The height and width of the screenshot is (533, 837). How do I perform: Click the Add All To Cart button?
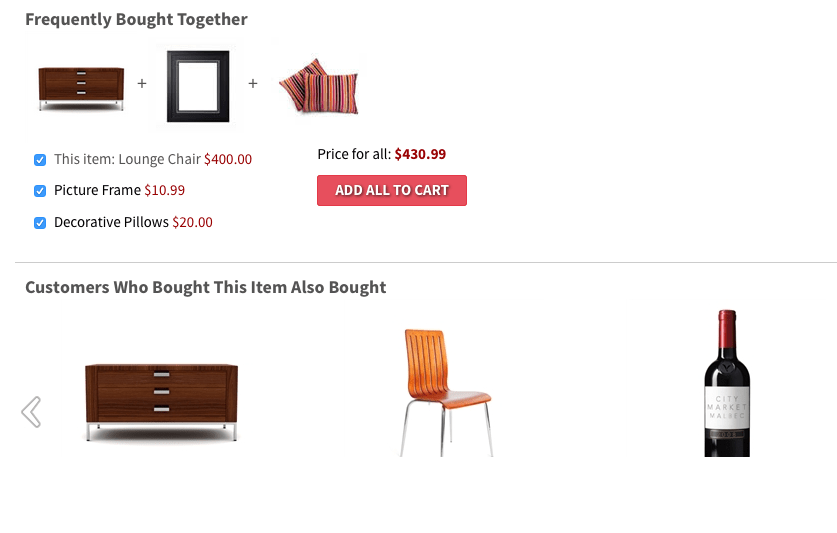tap(392, 190)
